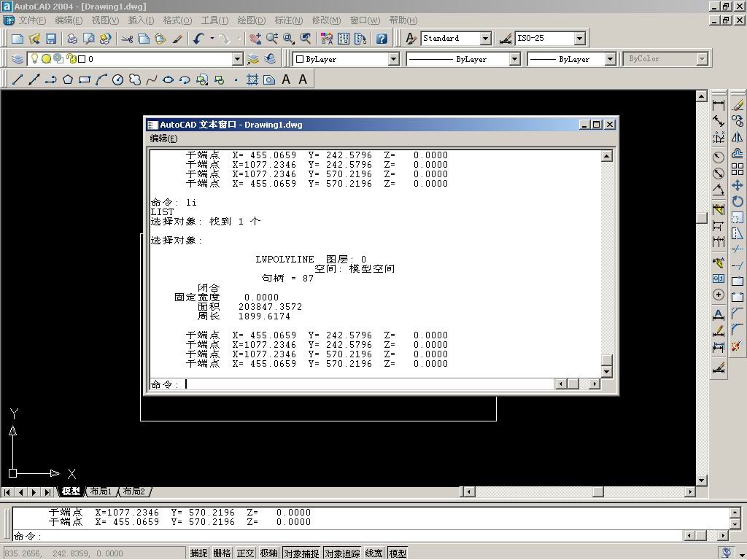Activate the Pan realtime hand tool

256,39
